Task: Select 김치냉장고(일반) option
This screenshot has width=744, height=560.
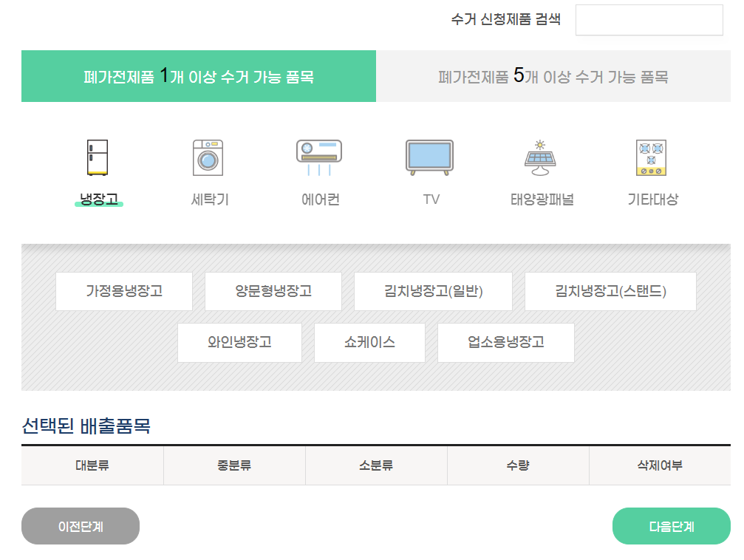Action: (433, 291)
